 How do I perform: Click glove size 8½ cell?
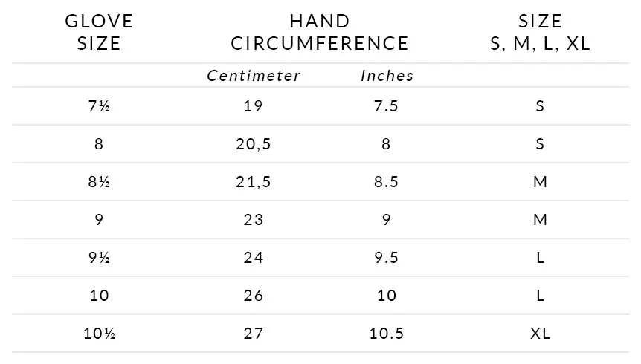(99, 182)
